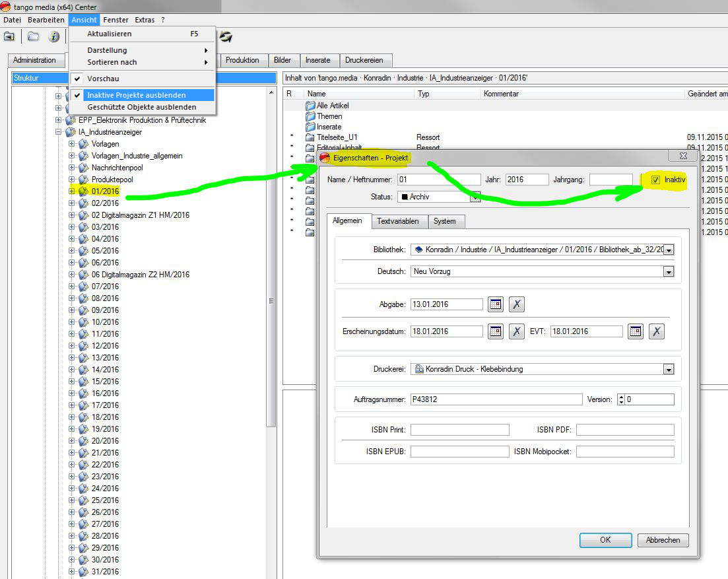The height and width of the screenshot is (579, 728).
Task: Toggle Inaktive Projekte ausblenden menu option
Action: (x=136, y=95)
